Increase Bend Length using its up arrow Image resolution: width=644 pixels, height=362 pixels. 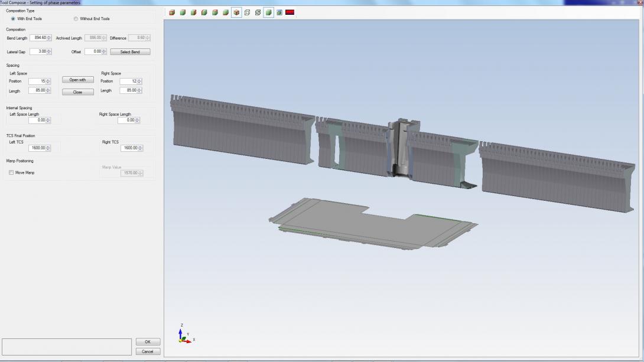(x=49, y=37)
